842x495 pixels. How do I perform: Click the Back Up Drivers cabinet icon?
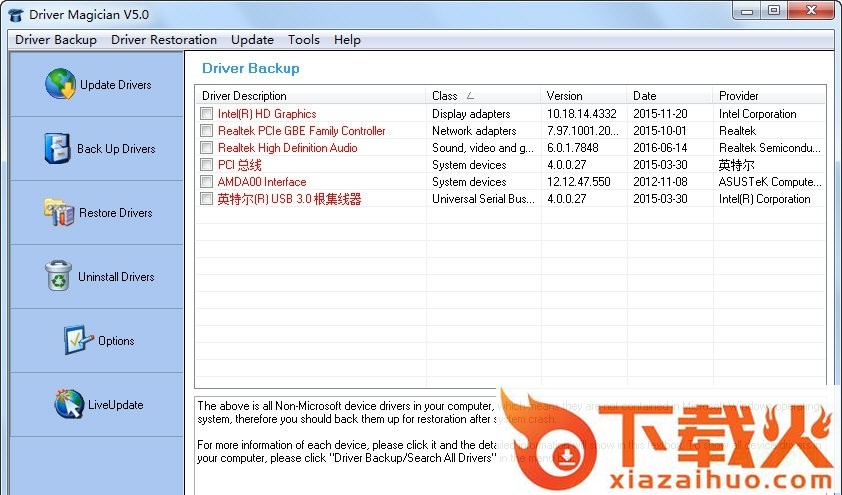click(x=57, y=148)
